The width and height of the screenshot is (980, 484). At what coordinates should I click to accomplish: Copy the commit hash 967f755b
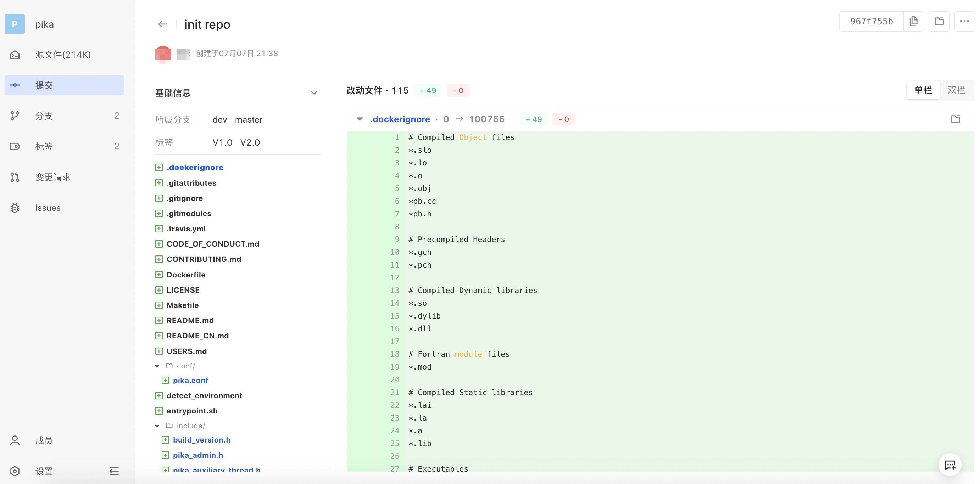pos(914,21)
